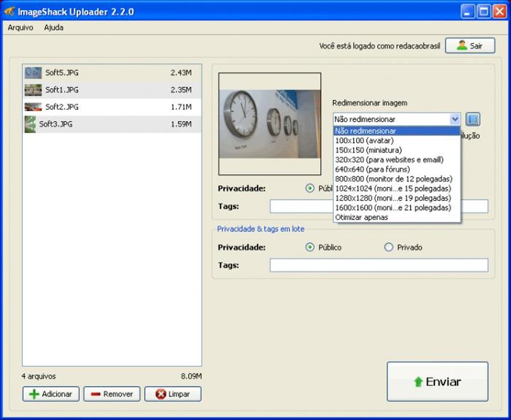Choose 640x640 (para fóruns) option
The image size is (511, 420).
pyautogui.click(x=397, y=169)
